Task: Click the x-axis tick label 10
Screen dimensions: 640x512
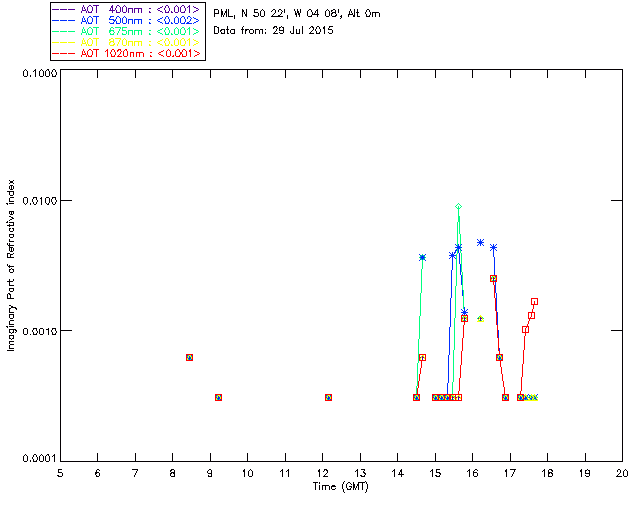Action: [x=247, y=473]
